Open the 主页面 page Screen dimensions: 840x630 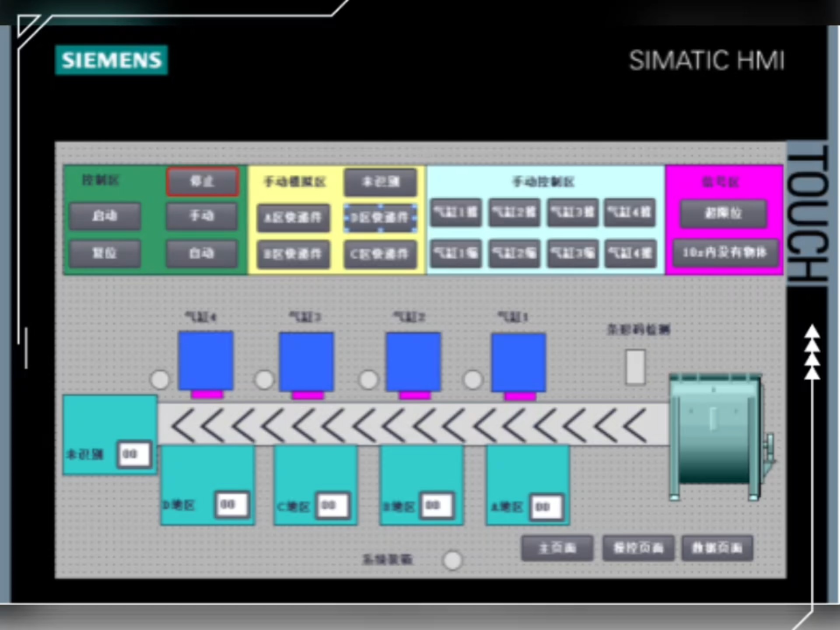(x=557, y=548)
